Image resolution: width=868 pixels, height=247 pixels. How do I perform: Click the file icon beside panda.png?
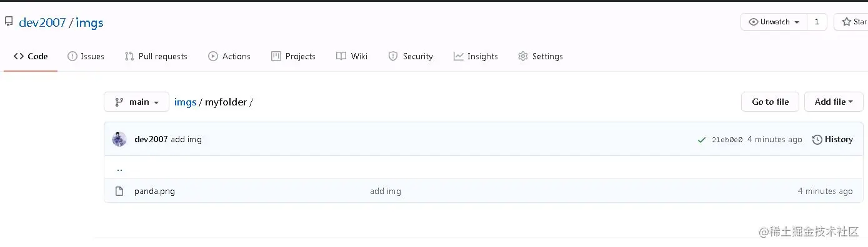(119, 191)
